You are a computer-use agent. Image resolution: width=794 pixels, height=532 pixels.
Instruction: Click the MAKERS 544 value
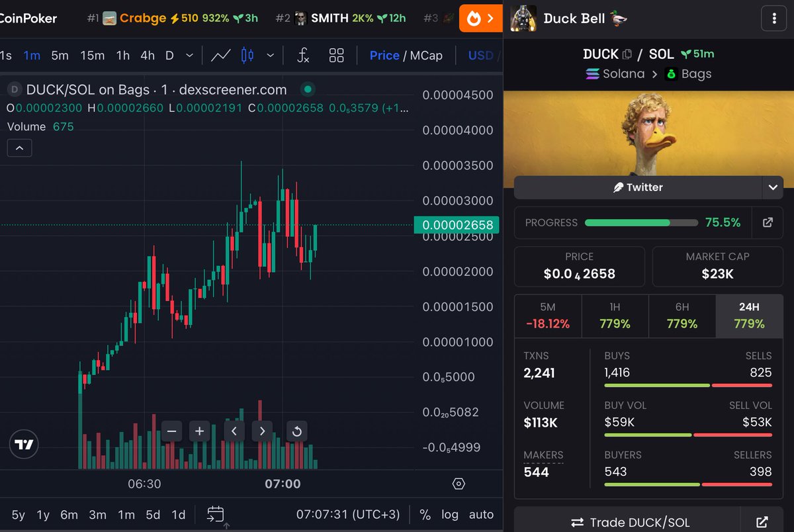click(536, 472)
